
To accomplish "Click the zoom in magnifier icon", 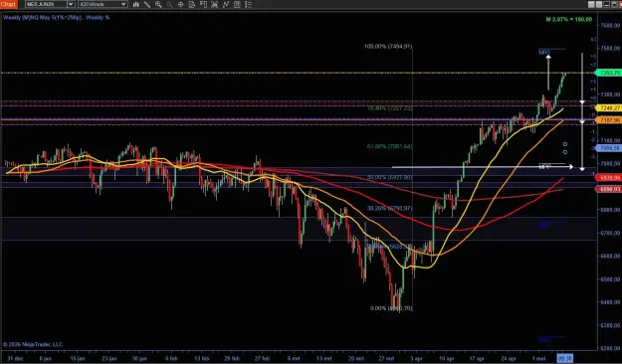I will tap(158, 4).
